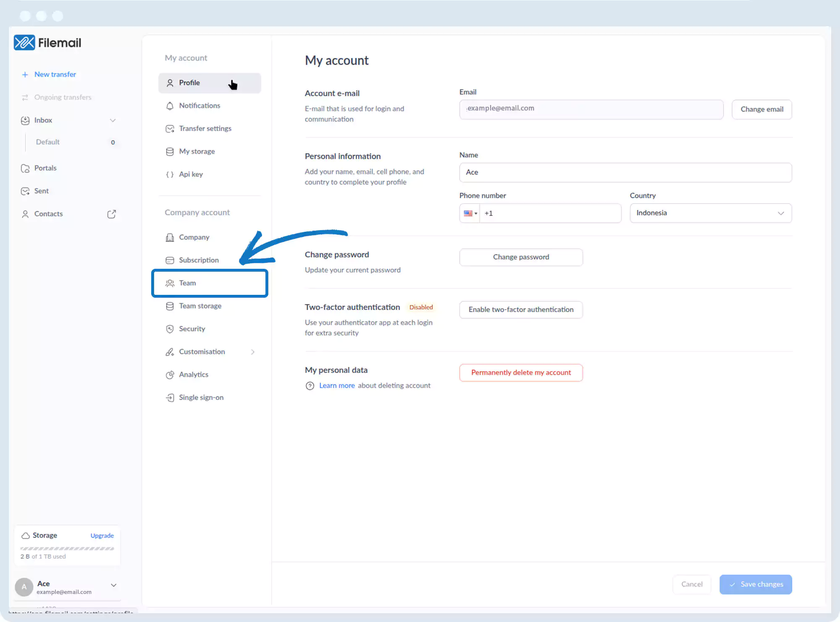Open phone country flag selector
This screenshot has height=622, width=840.
470,213
